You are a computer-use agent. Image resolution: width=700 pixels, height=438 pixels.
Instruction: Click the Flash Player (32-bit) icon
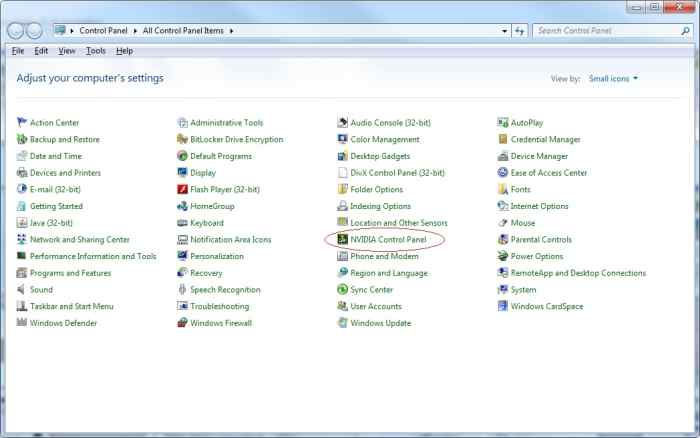coord(182,189)
